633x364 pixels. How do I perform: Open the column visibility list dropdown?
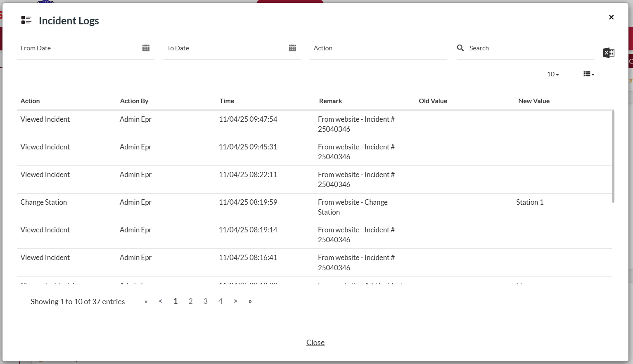(x=588, y=74)
